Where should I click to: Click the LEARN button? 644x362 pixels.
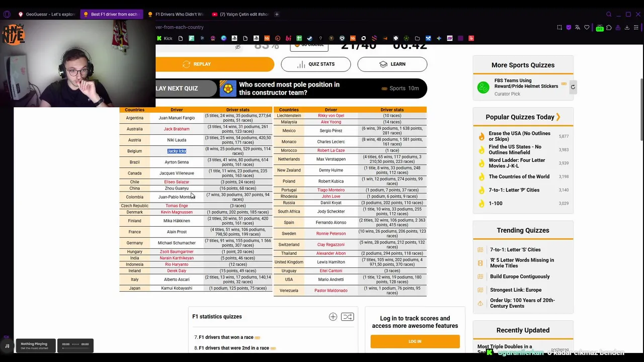392,64
